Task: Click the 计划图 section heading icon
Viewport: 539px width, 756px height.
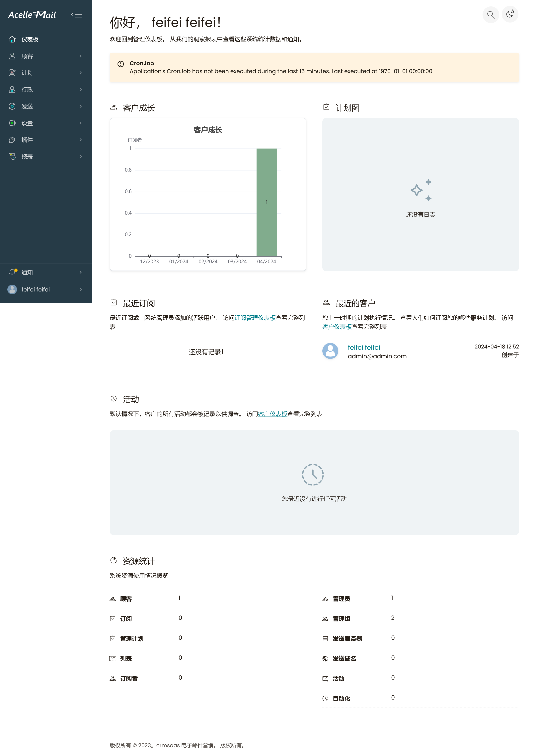Action: pyautogui.click(x=326, y=107)
